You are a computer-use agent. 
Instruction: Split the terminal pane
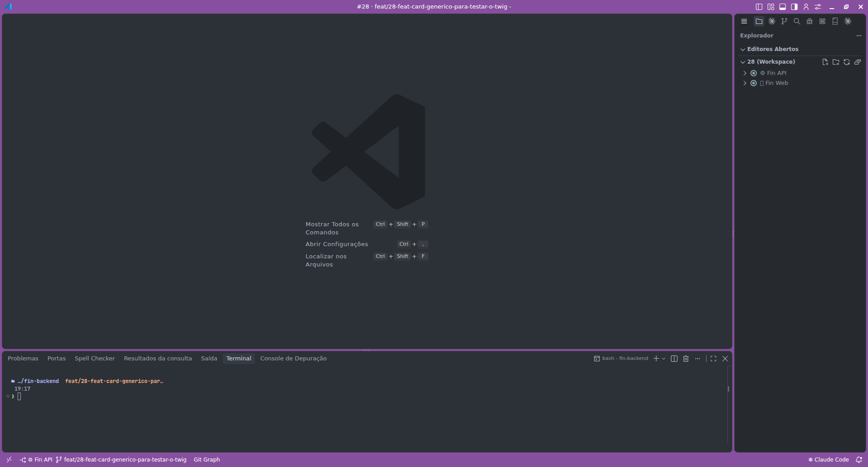click(x=674, y=359)
